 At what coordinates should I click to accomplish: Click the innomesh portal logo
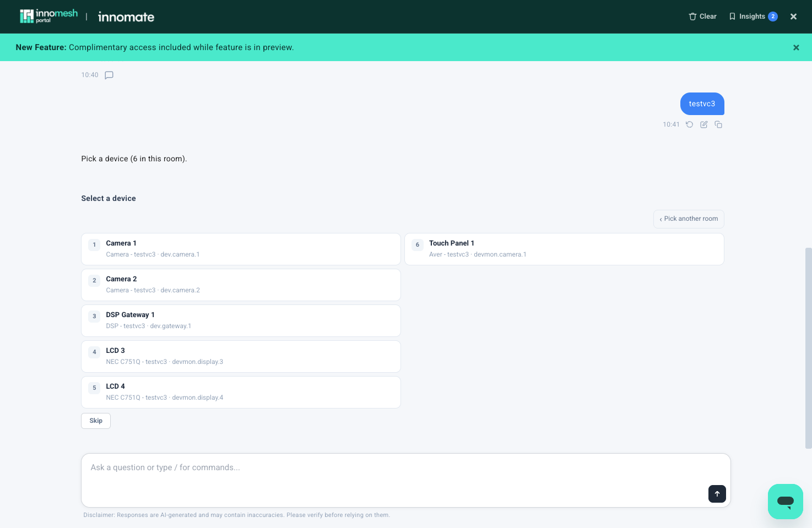click(48, 17)
